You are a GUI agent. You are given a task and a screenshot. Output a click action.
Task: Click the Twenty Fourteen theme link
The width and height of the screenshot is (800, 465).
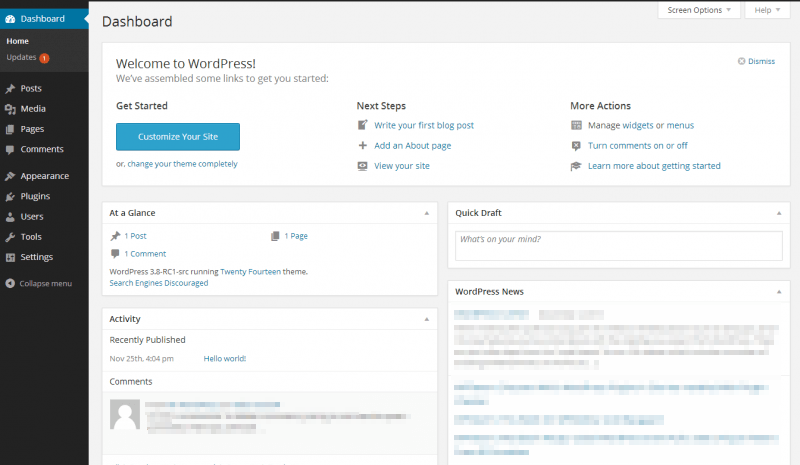click(x=251, y=272)
